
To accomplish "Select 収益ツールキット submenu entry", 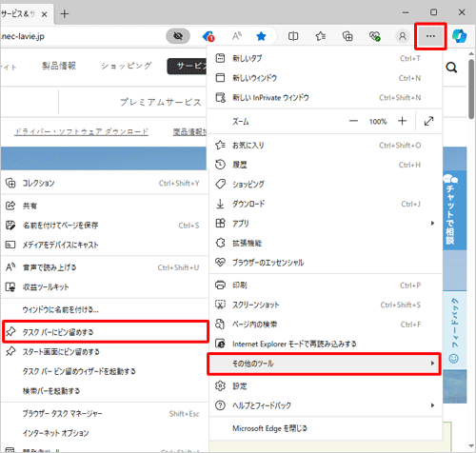I will [104, 287].
